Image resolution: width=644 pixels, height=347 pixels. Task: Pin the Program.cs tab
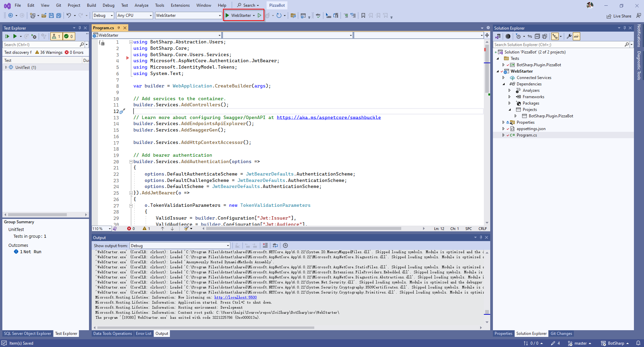(x=119, y=28)
